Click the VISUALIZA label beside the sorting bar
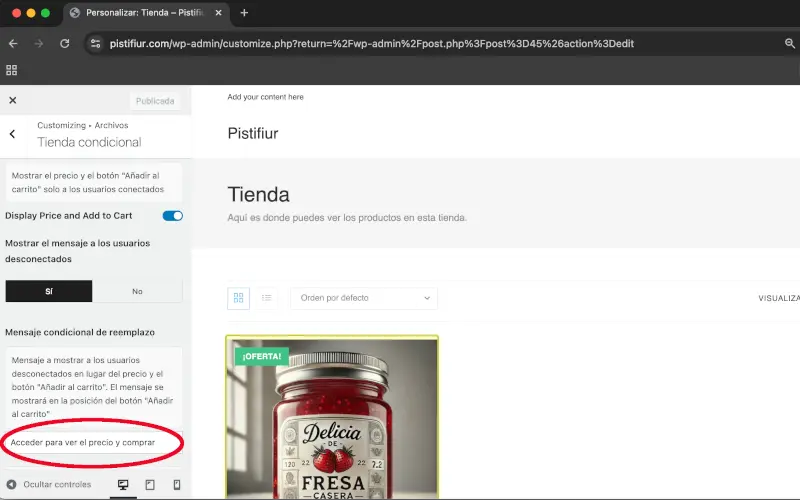 tap(779, 298)
